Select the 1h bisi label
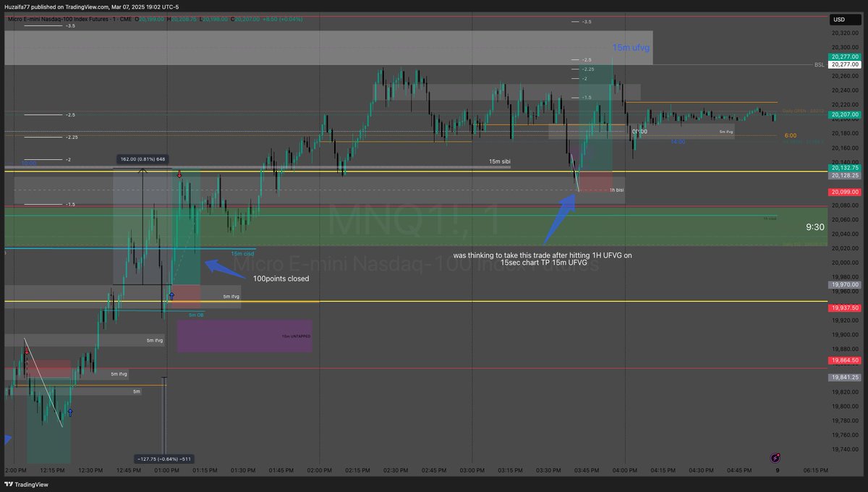 [x=616, y=190]
